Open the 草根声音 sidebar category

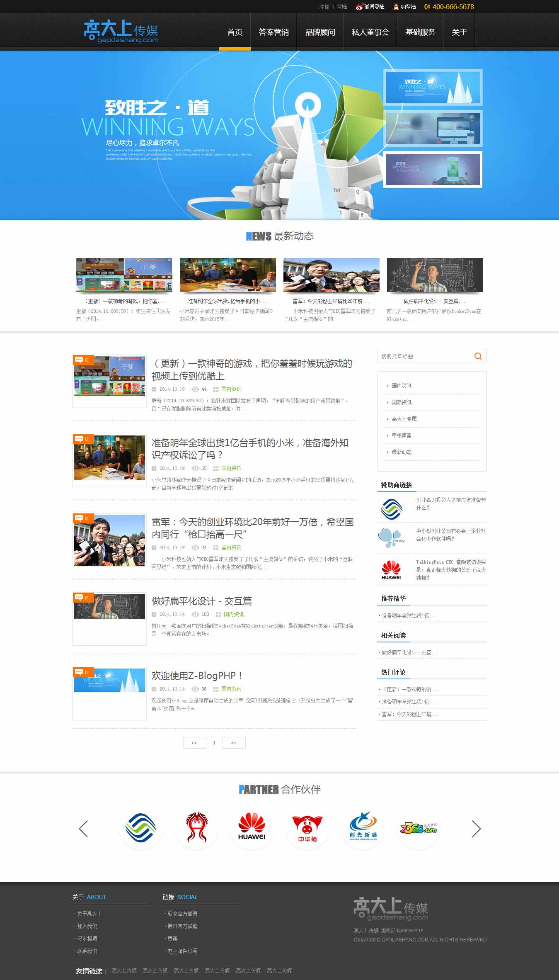(402, 435)
